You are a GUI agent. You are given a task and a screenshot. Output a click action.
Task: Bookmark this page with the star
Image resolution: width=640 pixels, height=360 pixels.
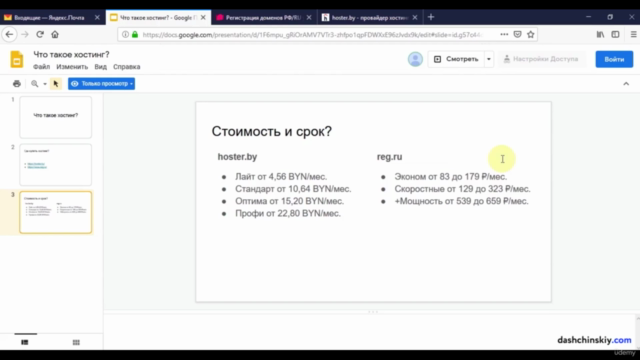pyautogui.click(x=531, y=35)
